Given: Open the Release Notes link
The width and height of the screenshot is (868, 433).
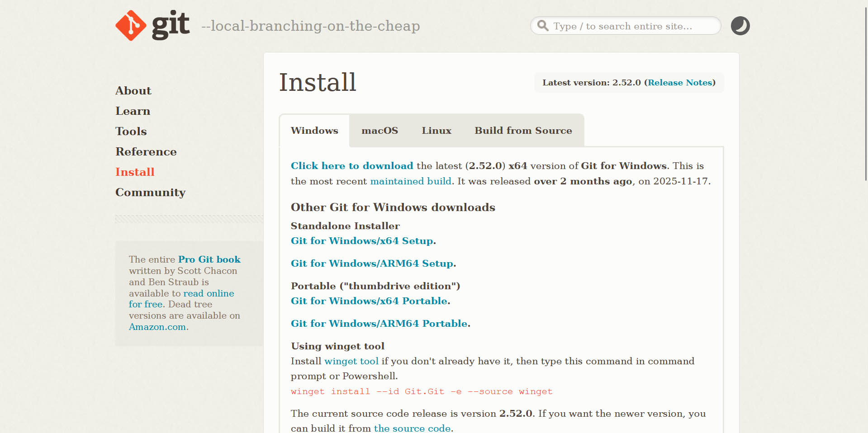Looking at the screenshot, I should pos(680,83).
